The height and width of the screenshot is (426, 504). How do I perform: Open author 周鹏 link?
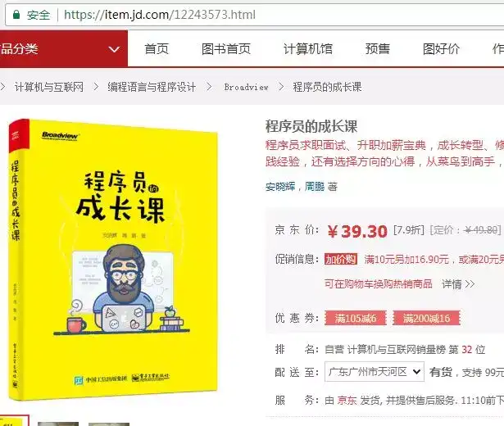point(315,186)
